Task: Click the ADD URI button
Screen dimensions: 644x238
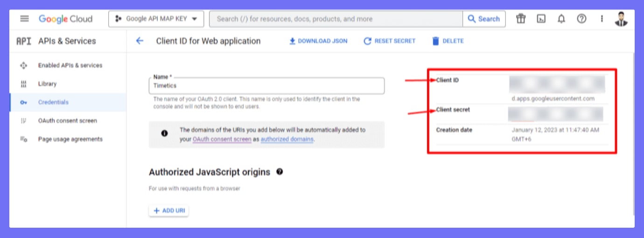Action: coord(169,210)
